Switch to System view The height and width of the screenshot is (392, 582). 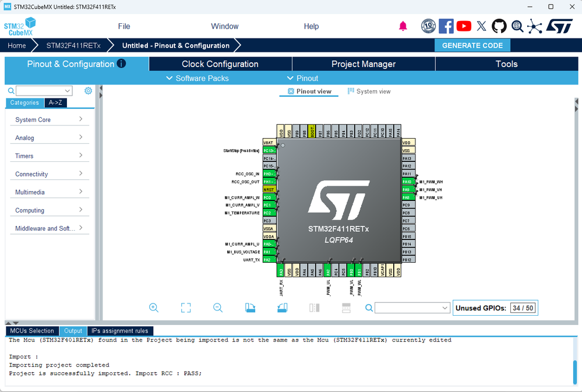(369, 91)
